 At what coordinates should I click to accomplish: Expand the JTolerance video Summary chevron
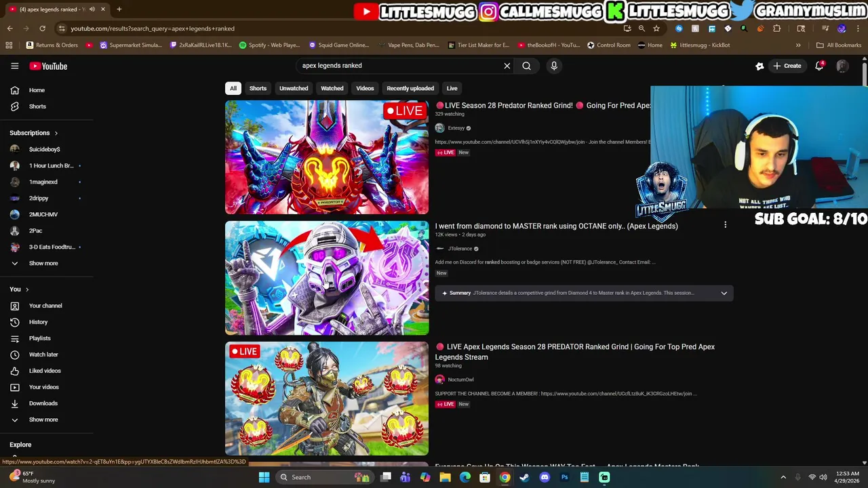(x=724, y=293)
